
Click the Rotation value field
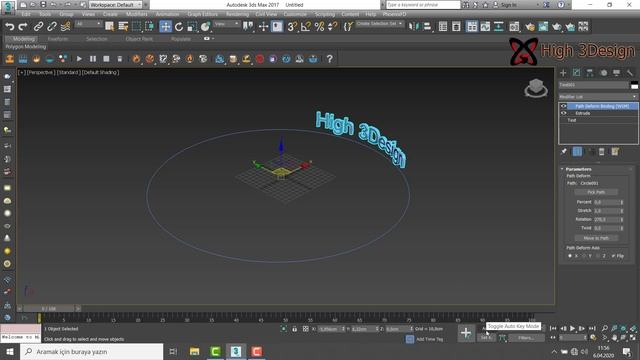[x=607, y=219]
